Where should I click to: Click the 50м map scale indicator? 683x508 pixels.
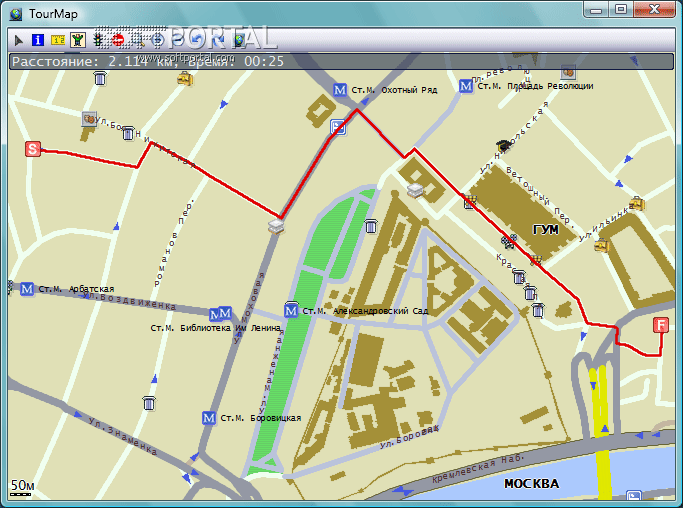(22, 487)
